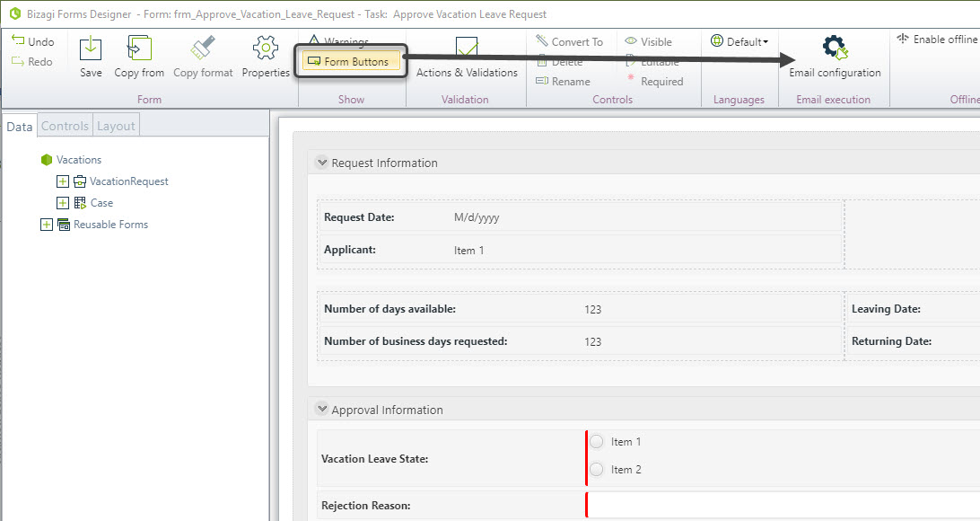Click the Rename control option
This screenshot has width=980, height=521.
[563, 82]
